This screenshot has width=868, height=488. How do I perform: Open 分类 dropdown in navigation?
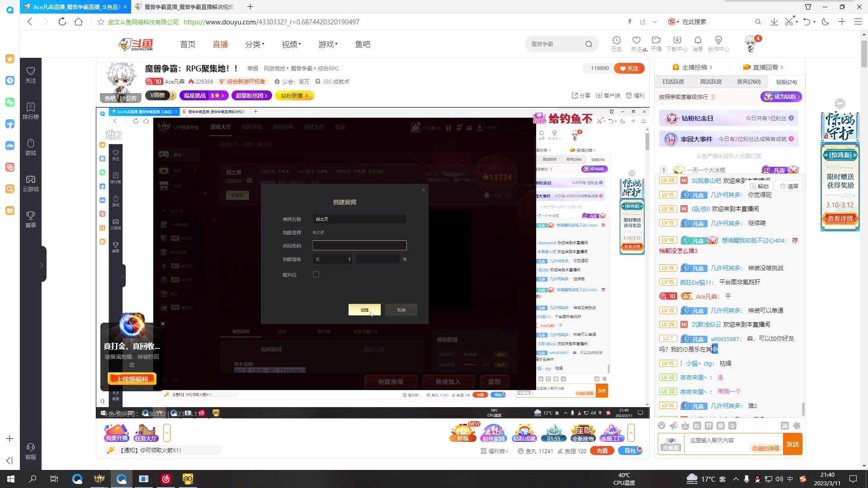[255, 44]
